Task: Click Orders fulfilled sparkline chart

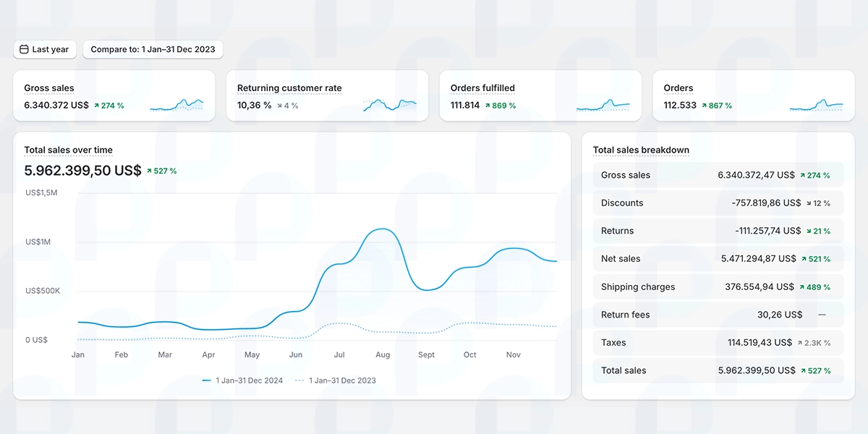Action: coord(603,105)
